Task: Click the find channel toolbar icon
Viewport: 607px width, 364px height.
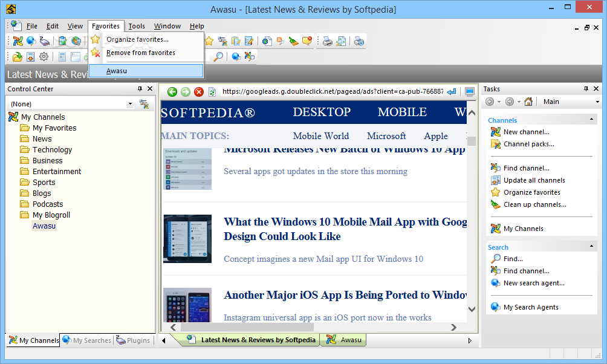Action: tap(249, 57)
